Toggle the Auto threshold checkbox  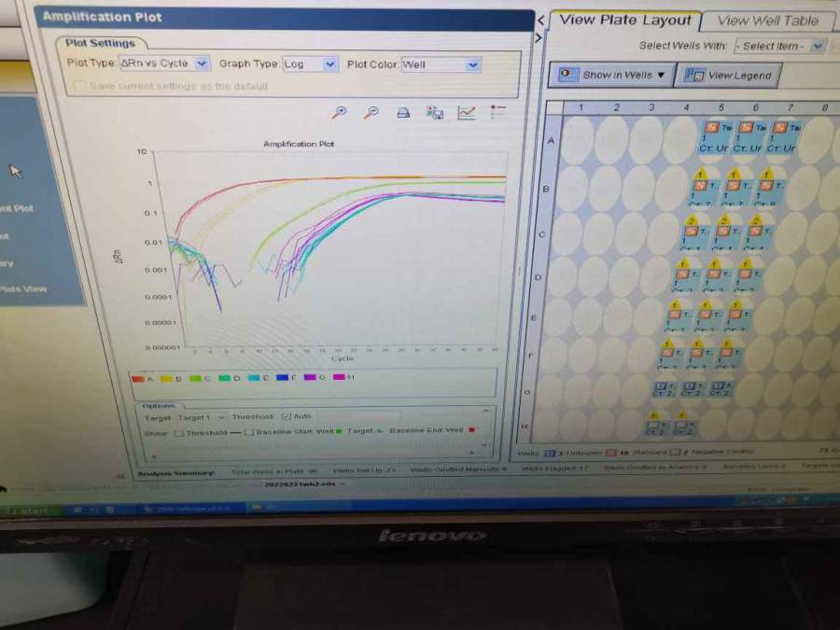[x=287, y=416]
